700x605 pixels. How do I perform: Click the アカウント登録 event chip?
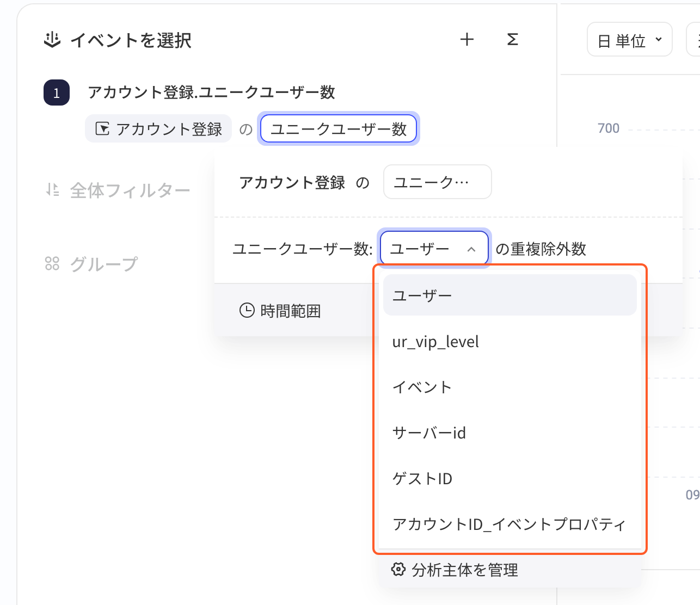158,129
